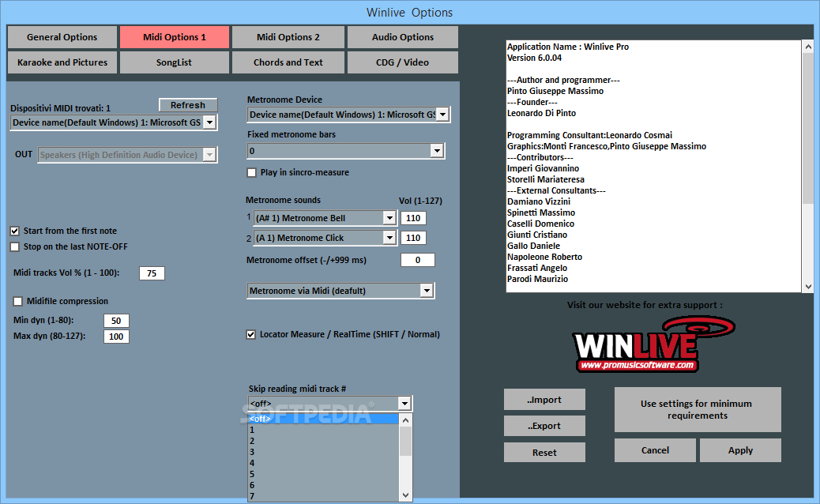Open the SongList tab
The image size is (820, 504).
tap(174, 62)
